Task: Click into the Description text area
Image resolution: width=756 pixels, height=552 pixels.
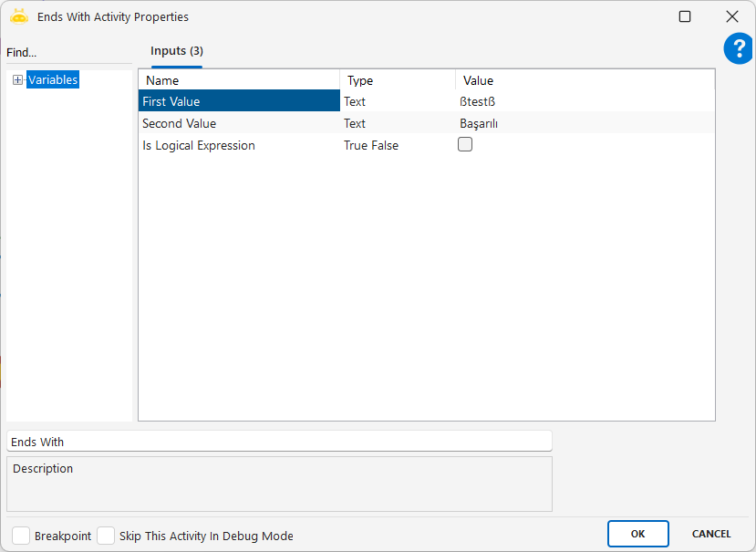Action: [x=279, y=484]
